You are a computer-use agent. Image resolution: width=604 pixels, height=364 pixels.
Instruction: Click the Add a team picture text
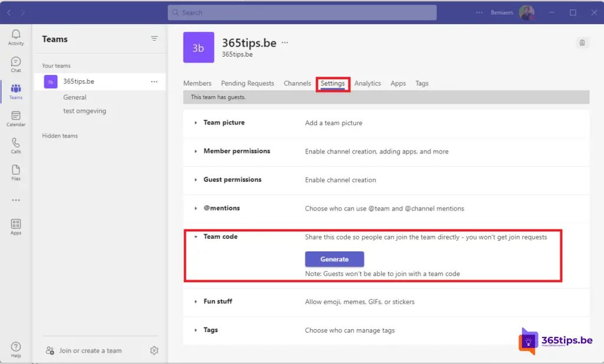click(x=334, y=123)
